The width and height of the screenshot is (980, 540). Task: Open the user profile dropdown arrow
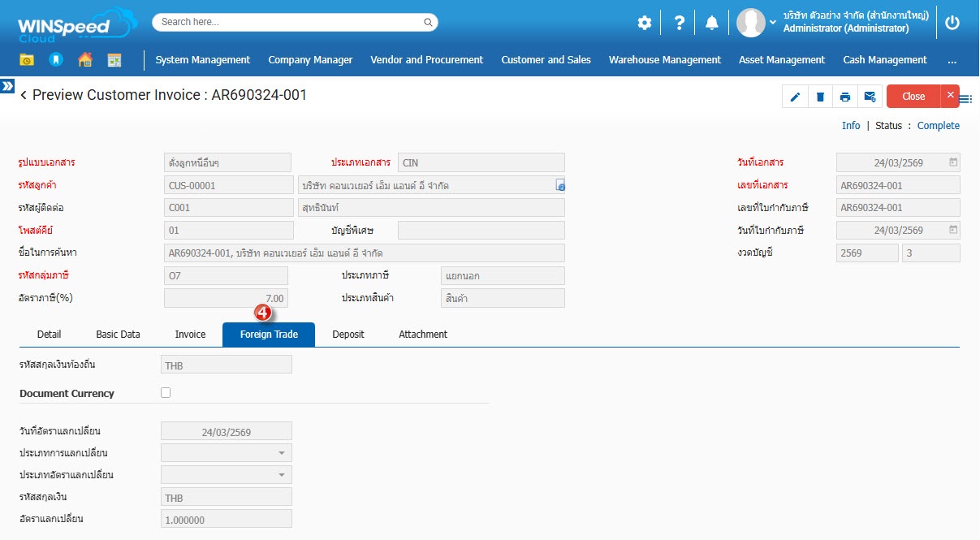(772, 23)
